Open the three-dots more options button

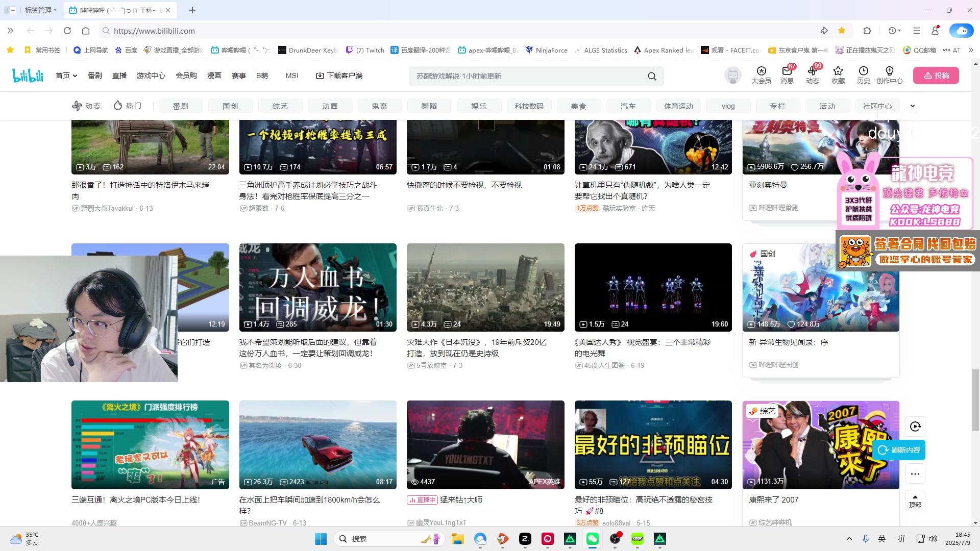point(915,474)
